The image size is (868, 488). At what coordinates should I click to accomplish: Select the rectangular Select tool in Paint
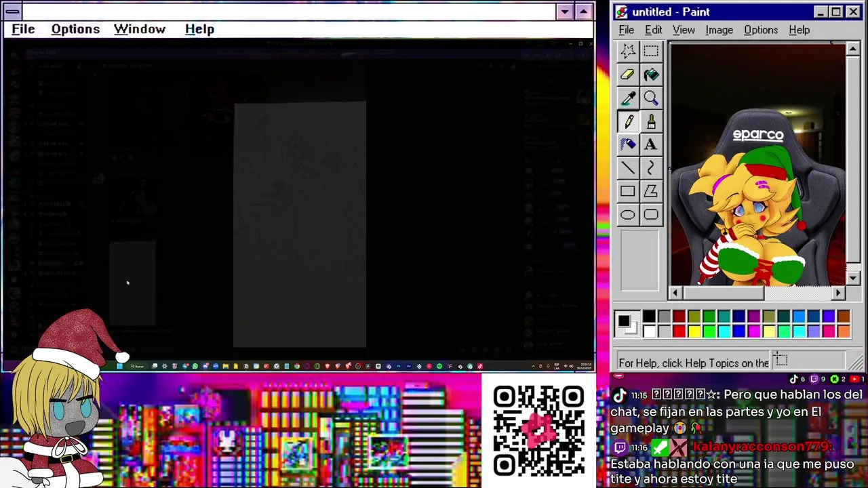(651, 52)
